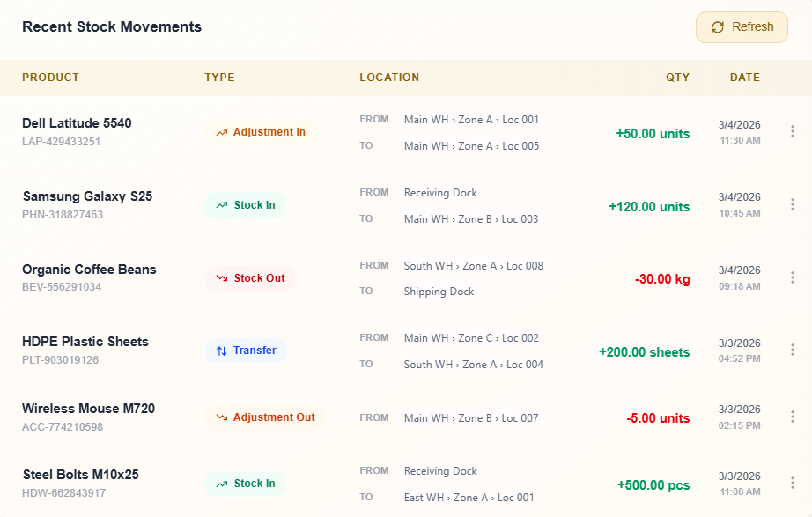Click the 11:30 AM timestamp
The width and height of the screenshot is (812, 517).
coord(740,140)
